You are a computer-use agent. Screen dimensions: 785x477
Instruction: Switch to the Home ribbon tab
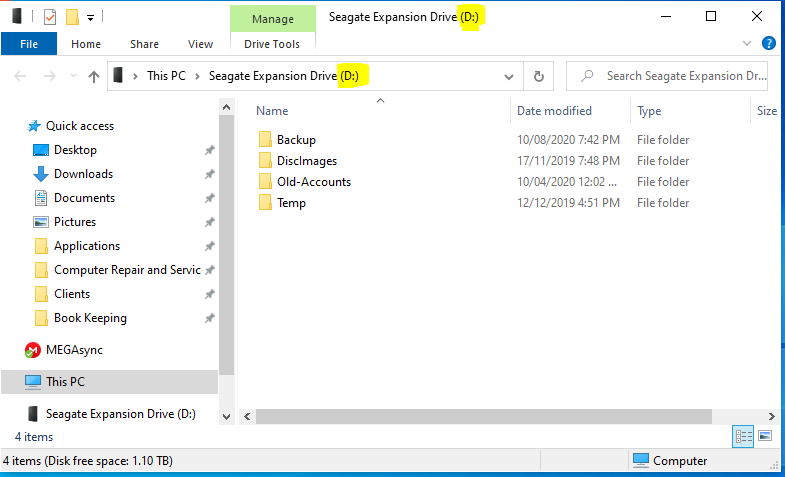(86, 44)
